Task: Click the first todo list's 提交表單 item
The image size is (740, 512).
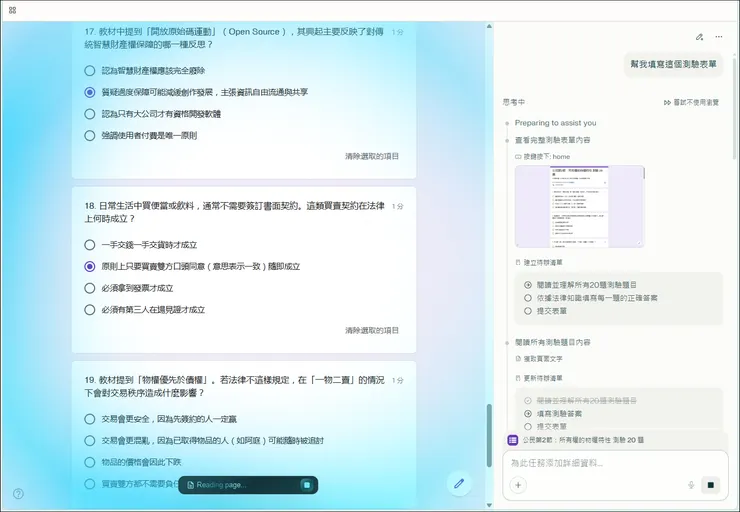Action: [552, 311]
